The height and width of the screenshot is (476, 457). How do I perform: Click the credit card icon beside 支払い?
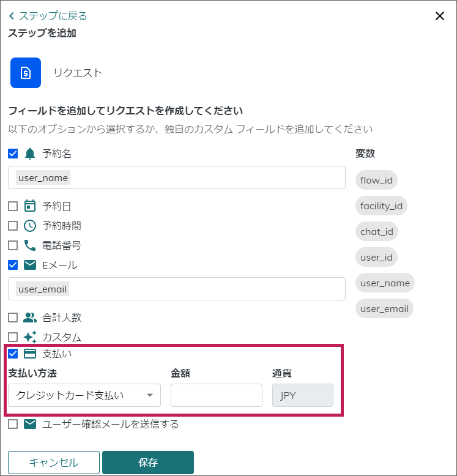point(30,354)
